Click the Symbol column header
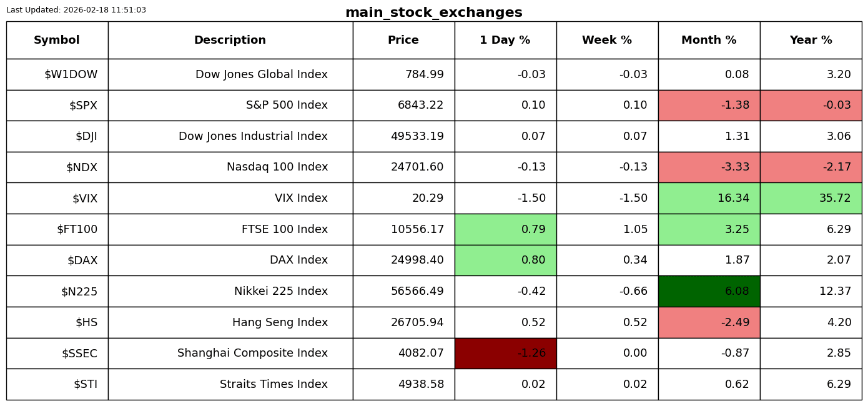The height and width of the screenshot is (406, 868). click(57, 40)
